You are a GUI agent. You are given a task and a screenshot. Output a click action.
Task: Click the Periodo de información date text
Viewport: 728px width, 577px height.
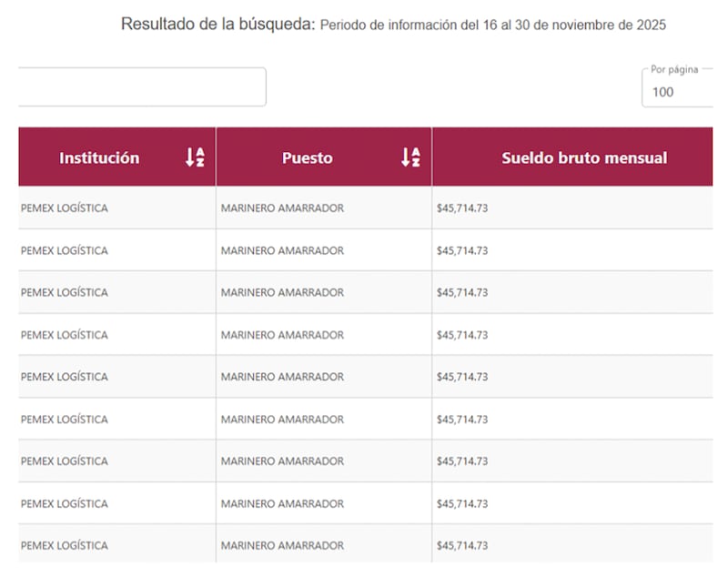pos(493,25)
